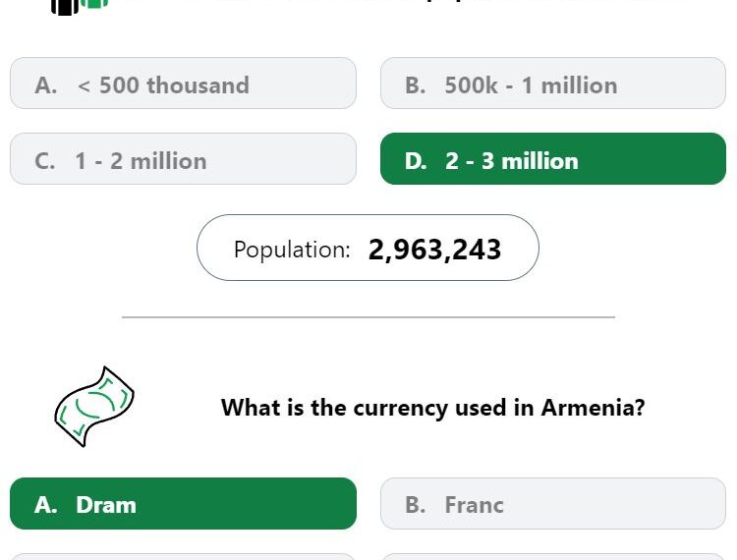Select the Franc currency option
The width and height of the screenshot is (737, 560).
(x=553, y=504)
